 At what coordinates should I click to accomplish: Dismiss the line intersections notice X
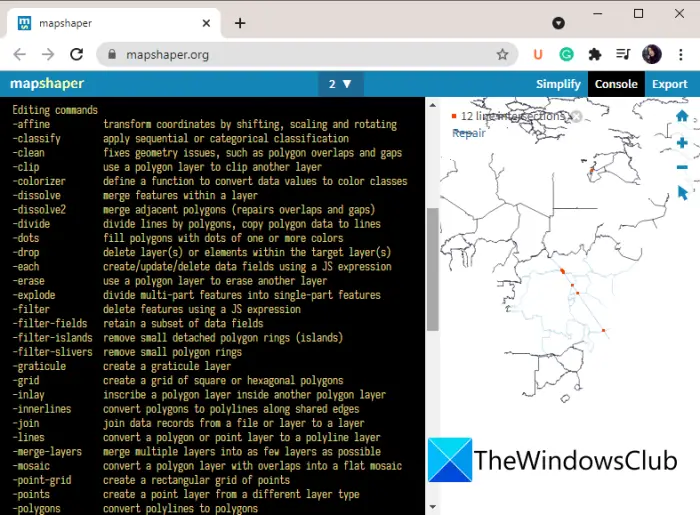pos(576,116)
